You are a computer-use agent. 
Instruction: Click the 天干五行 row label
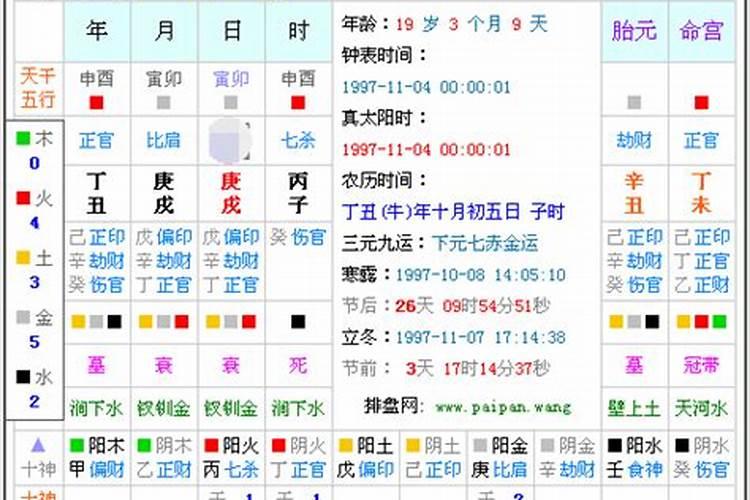click(38, 88)
